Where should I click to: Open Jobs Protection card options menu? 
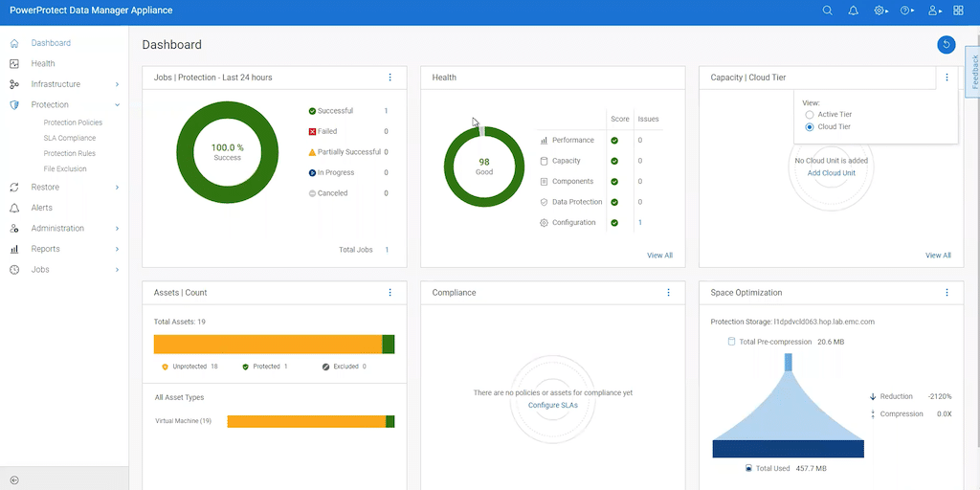[x=390, y=78]
